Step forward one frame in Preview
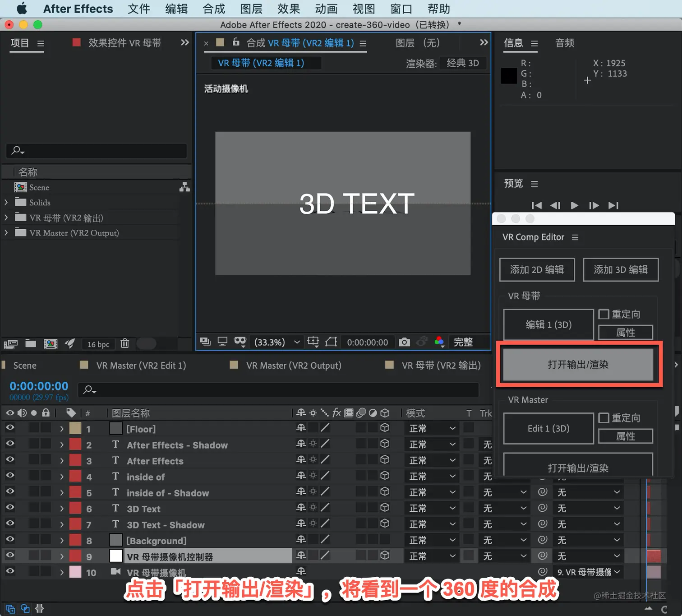 pyautogui.click(x=594, y=205)
